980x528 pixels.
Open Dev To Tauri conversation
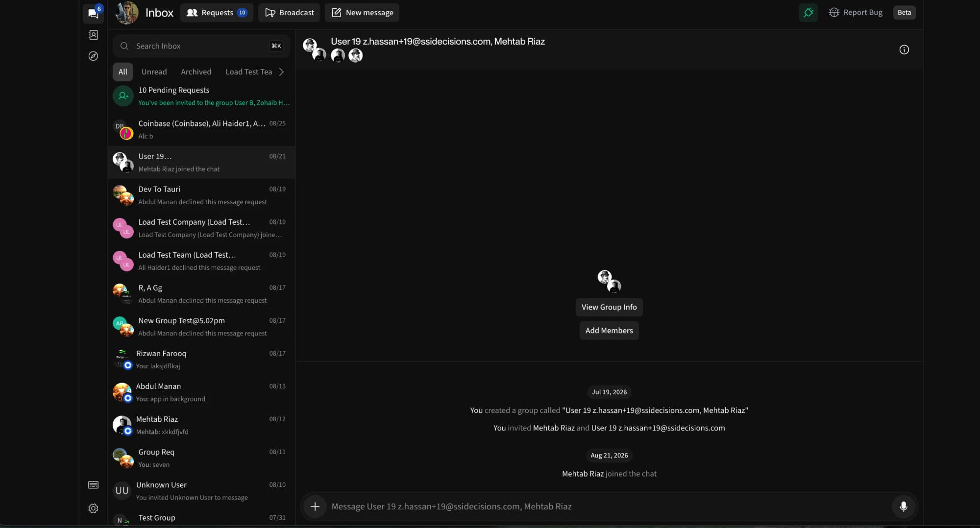[x=201, y=195]
